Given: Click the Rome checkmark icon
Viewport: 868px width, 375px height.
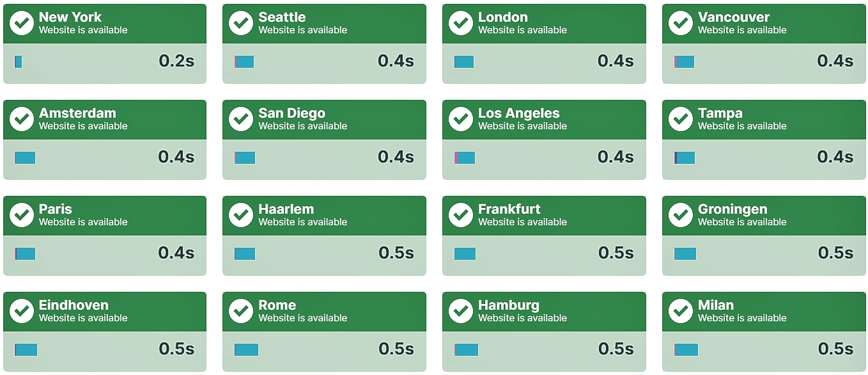Looking at the screenshot, I should [x=241, y=312].
